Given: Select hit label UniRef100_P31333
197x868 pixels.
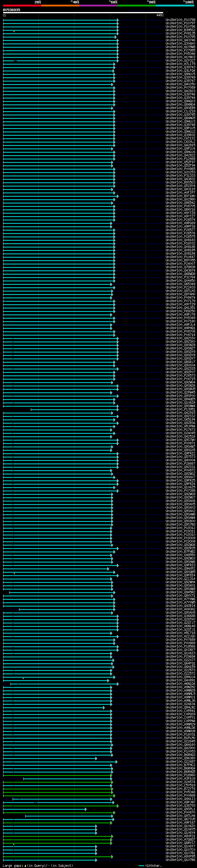Looking at the screenshot, I should click(x=180, y=176).
